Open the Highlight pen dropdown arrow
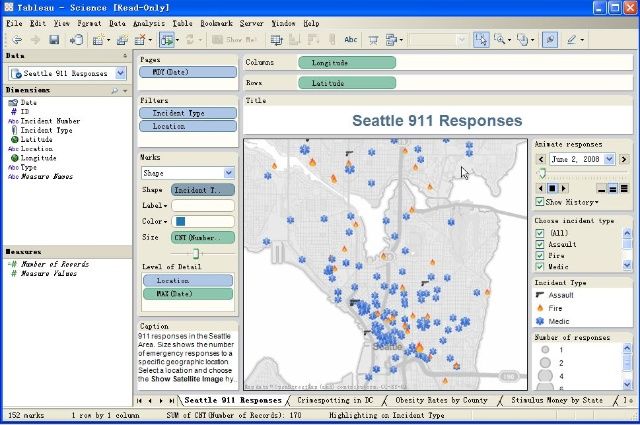This screenshot has height=425, width=640. (x=582, y=40)
